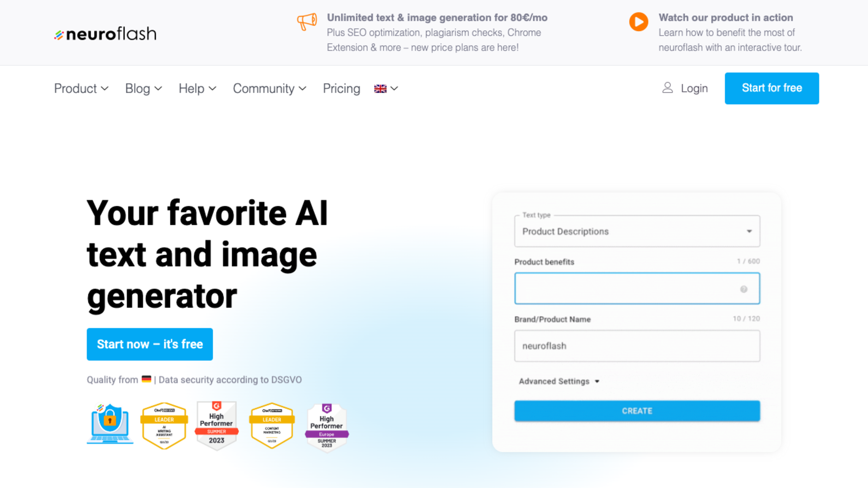Click the orange play button icon
The height and width of the screenshot is (488, 868).
(639, 21)
